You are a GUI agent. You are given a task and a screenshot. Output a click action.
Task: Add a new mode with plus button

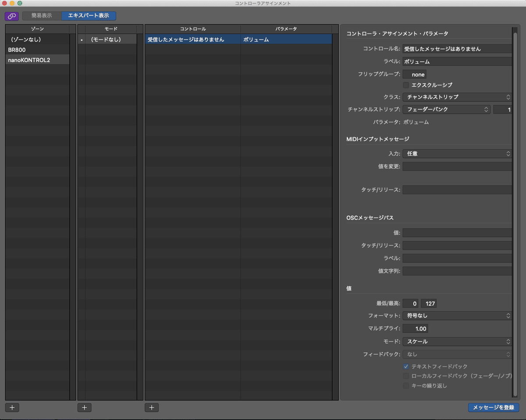(x=85, y=407)
